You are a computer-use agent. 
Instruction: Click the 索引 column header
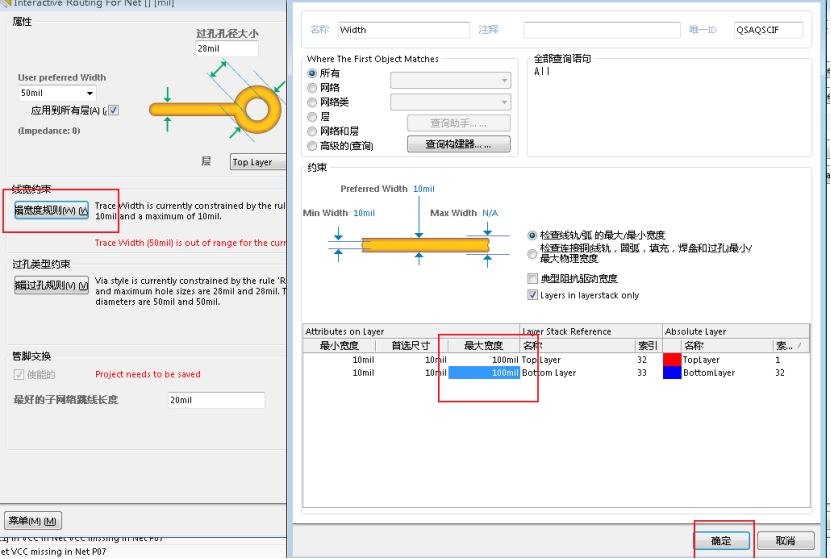647,346
